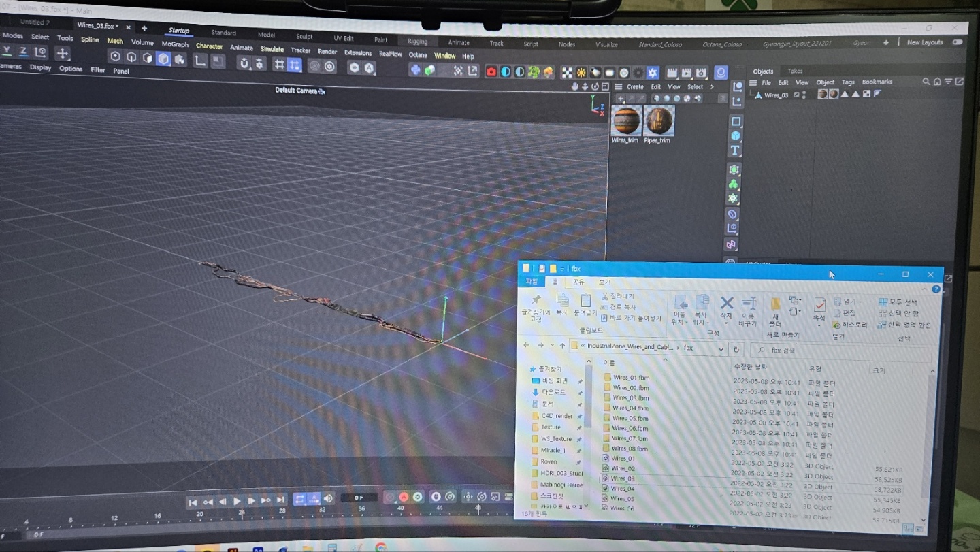Click the Objects manager search icon
The width and height of the screenshot is (980, 552).
pos(926,82)
